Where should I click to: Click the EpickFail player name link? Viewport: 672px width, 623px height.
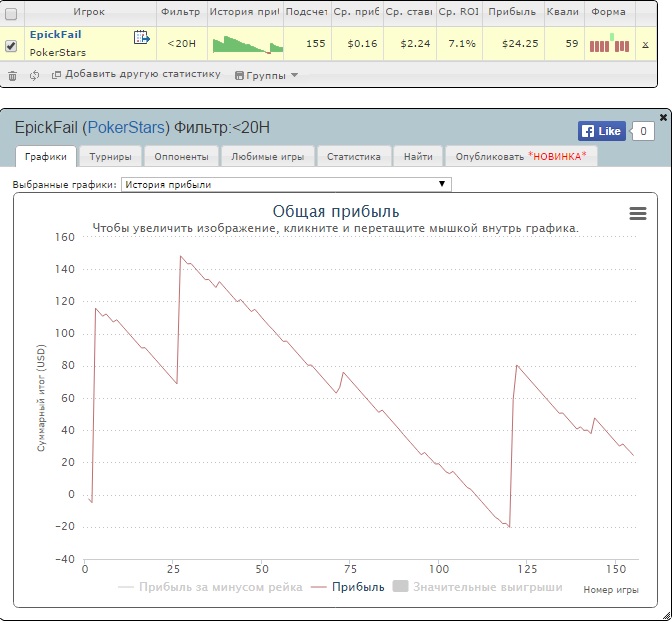pyautogui.click(x=55, y=35)
